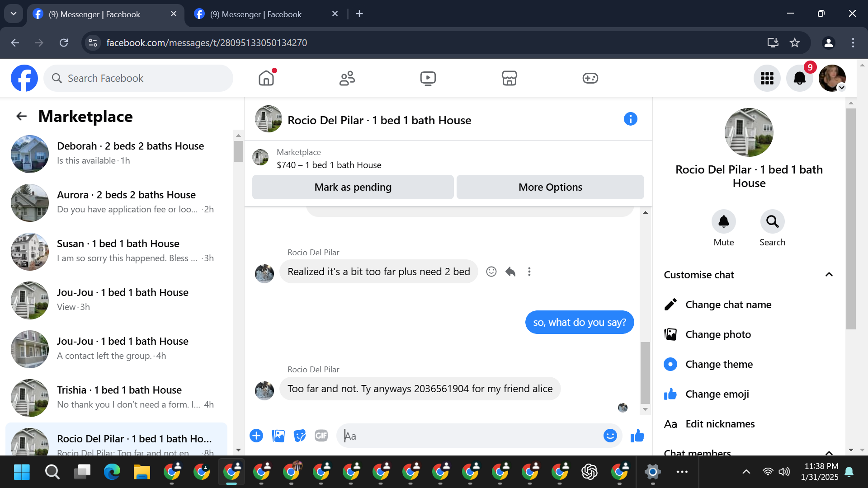The image size is (868, 488).
Task: Bookmark this page with the star
Action: pos(795,42)
